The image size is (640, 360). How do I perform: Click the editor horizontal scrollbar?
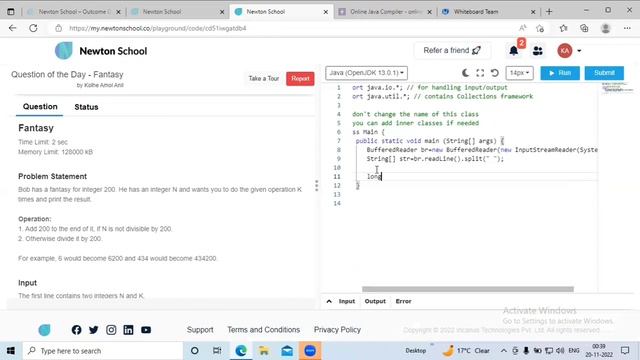point(468,289)
